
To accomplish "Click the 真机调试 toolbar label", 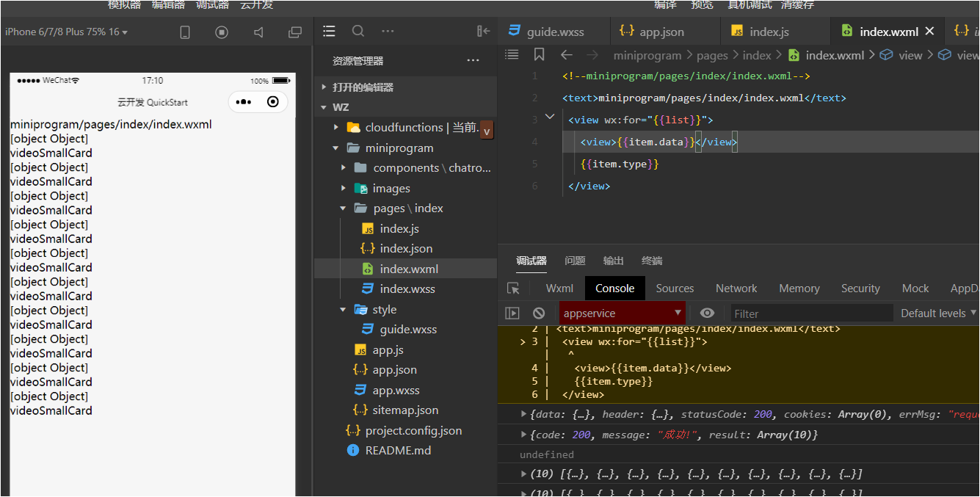I will [x=749, y=4].
